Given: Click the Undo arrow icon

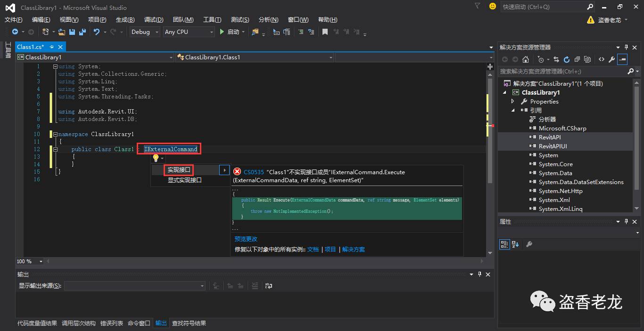Looking at the screenshot, I should point(96,32).
